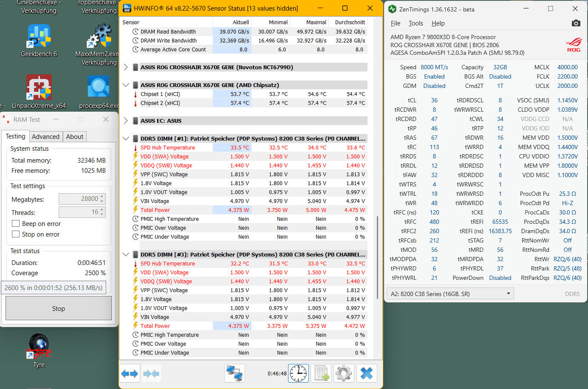Click DIMM #1 PMIC High Temperature status icon
The width and height of the screenshot is (588, 389).
(136, 219)
